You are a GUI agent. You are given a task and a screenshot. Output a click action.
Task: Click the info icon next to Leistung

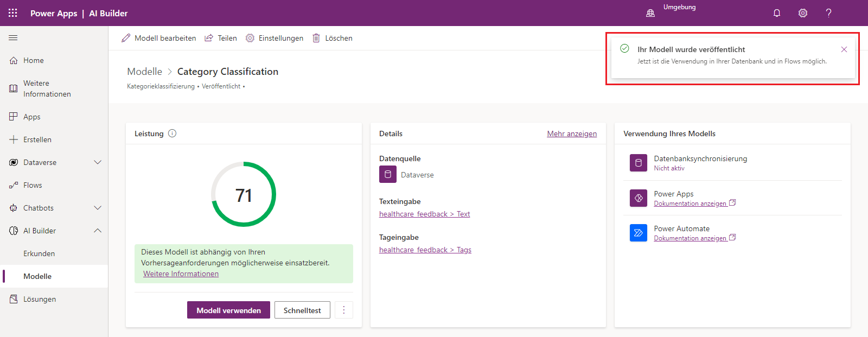coord(172,133)
